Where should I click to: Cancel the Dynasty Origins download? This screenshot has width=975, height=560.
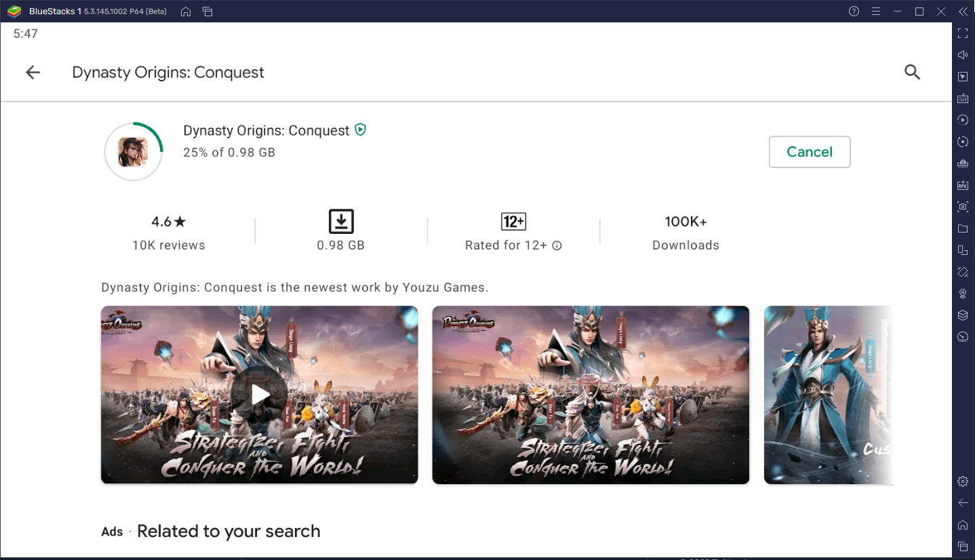810,152
